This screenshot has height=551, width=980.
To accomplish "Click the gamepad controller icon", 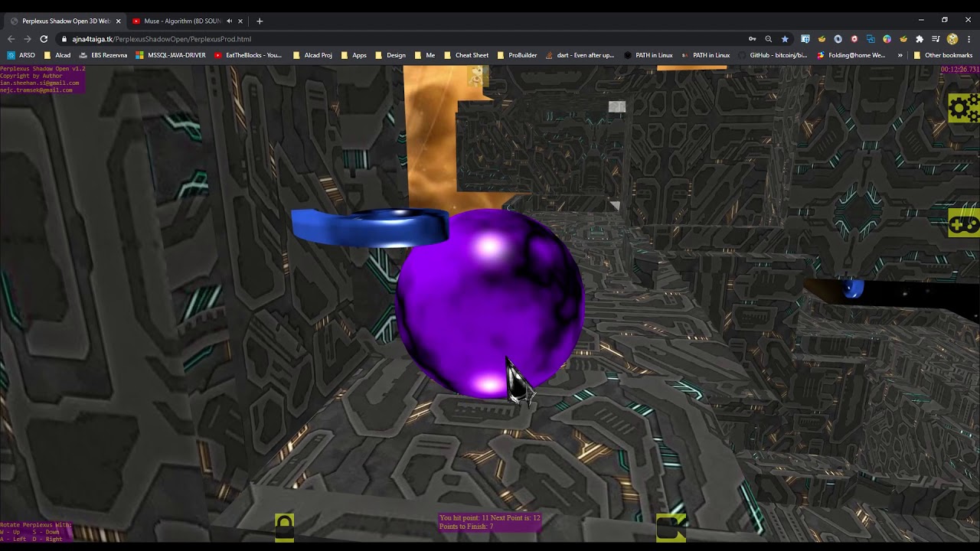I will [x=964, y=223].
